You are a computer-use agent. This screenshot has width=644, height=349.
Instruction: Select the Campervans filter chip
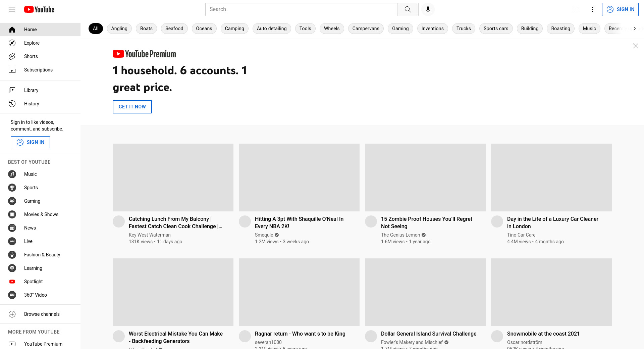coord(366,29)
